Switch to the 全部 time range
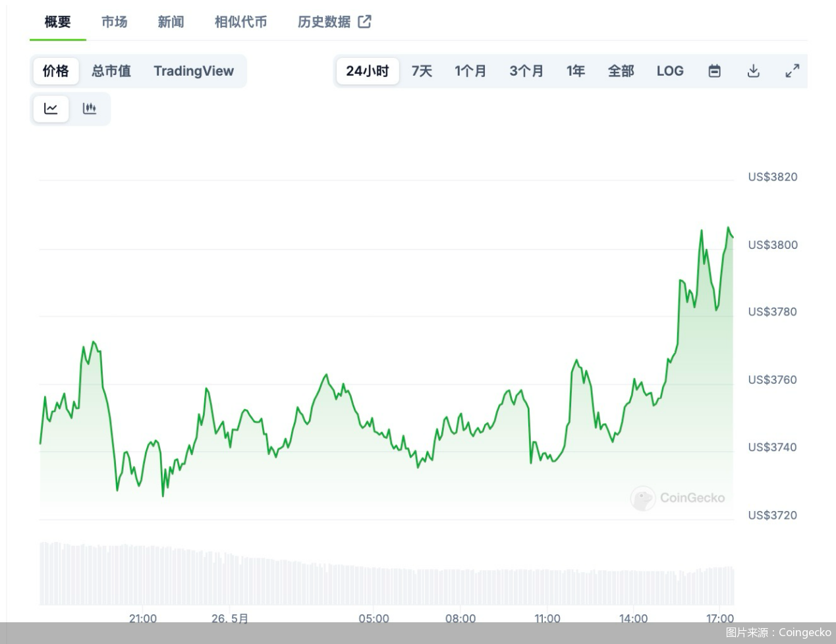The height and width of the screenshot is (644, 836). tap(621, 71)
